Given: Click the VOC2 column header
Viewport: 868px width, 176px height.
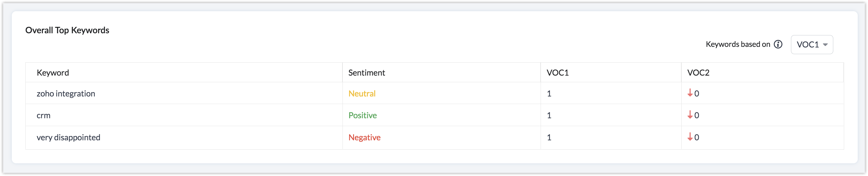Looking at the screenshot, I should pyautogui.click(x=698, y=73).
